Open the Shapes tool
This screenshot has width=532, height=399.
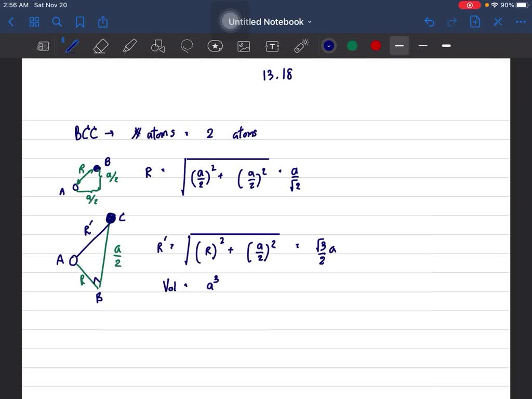(x=158, y=46)
